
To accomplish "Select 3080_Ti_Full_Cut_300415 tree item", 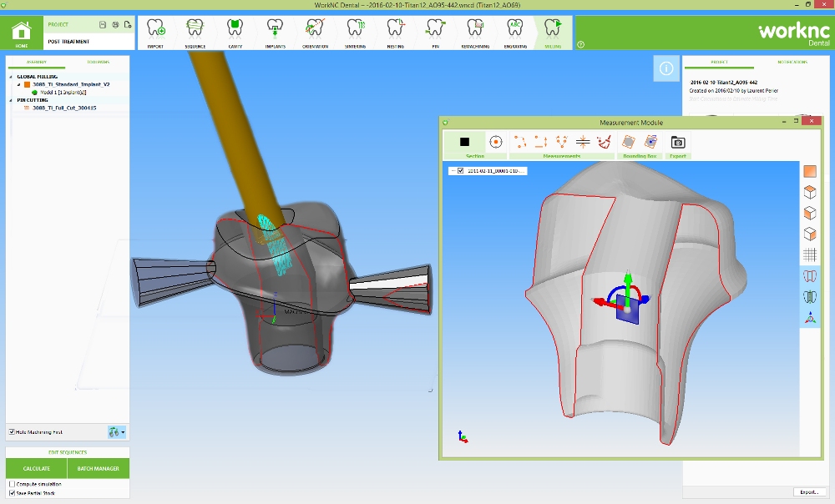I will (64, 108).
